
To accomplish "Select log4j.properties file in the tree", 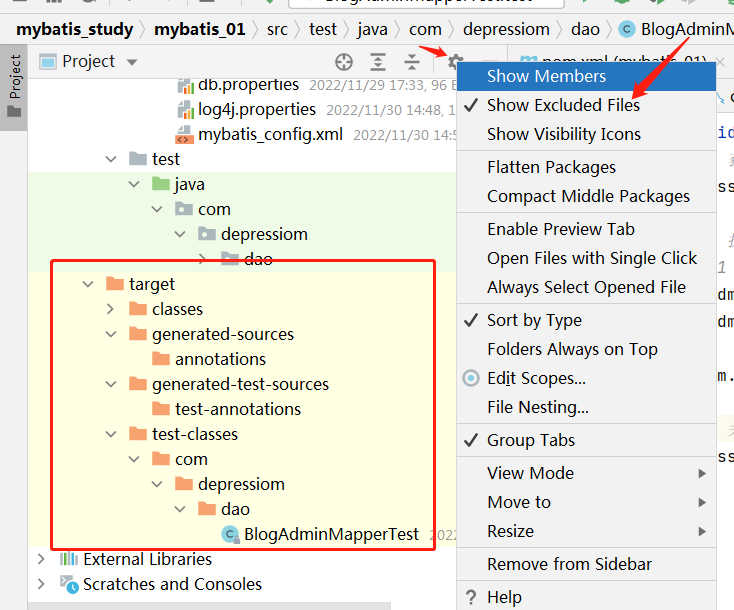I will 257,110.
